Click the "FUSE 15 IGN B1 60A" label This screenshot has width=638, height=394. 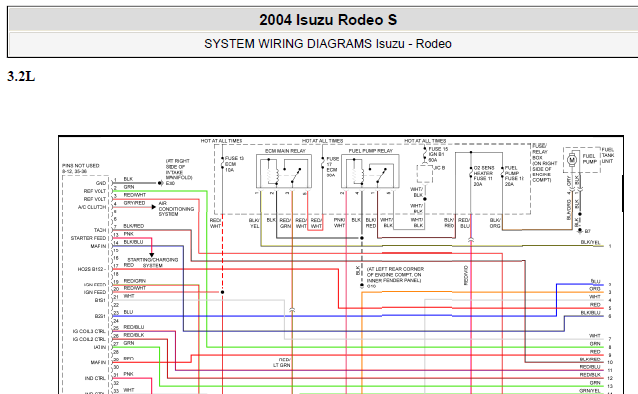(438, 155)
